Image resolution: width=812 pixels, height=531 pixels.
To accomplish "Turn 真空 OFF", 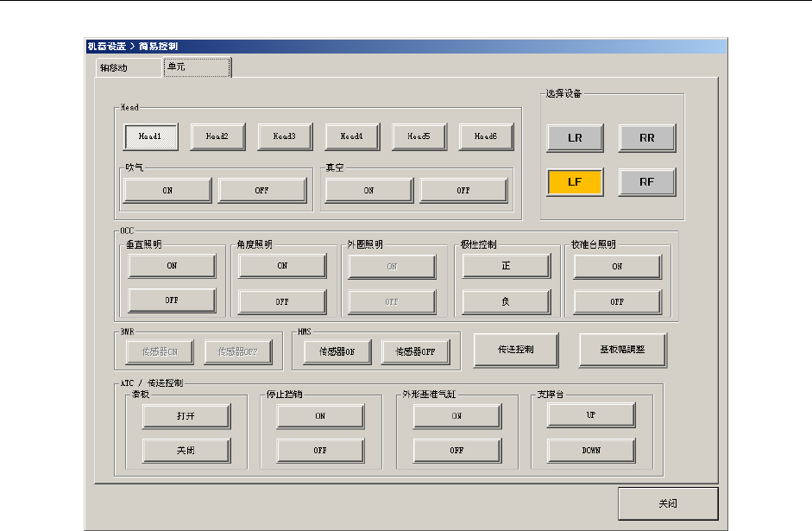I will 463,191.
